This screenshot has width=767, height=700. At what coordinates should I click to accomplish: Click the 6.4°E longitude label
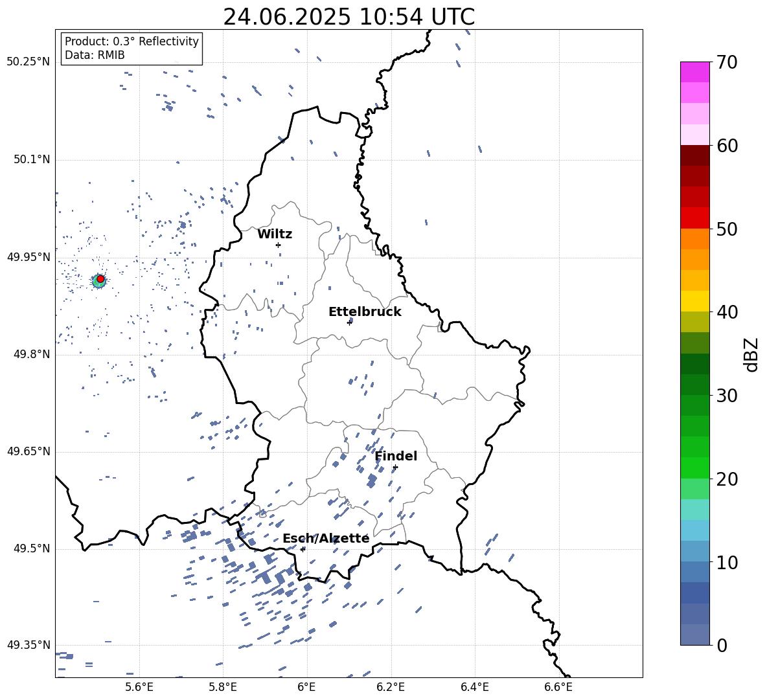click(474, 687)
